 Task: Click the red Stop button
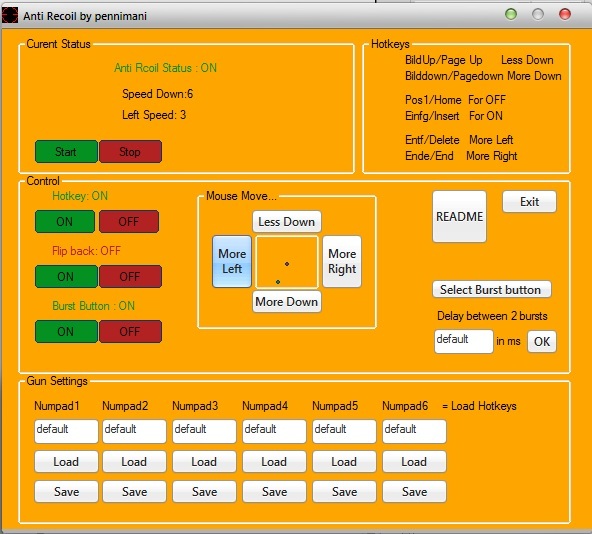click(x=130, y=151)
